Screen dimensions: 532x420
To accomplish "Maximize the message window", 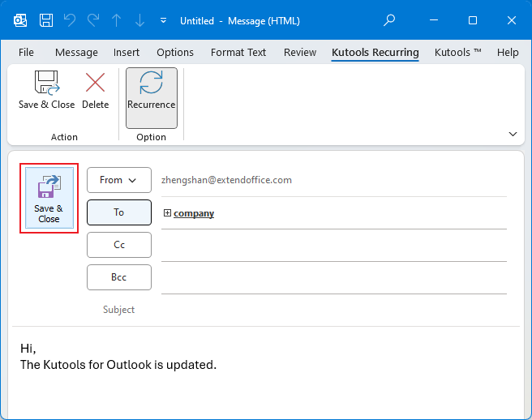I will [x=473, y=20].
